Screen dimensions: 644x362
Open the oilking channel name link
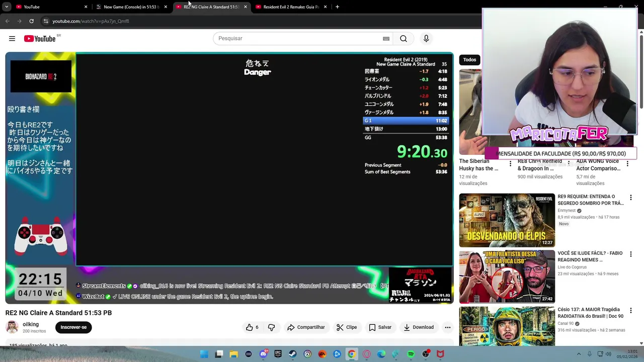[31, 324]
